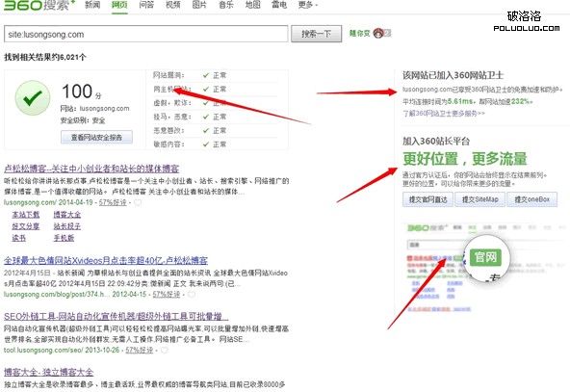Screen dimensions: 570x392
Task: Open the 站长段子 sitelink
Action: point(67,226)
